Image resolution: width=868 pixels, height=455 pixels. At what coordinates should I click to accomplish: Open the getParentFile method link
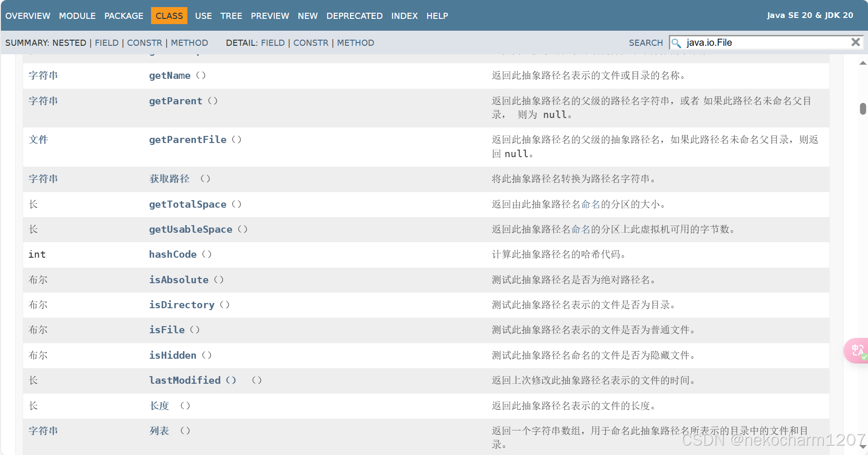pos(188,140)
